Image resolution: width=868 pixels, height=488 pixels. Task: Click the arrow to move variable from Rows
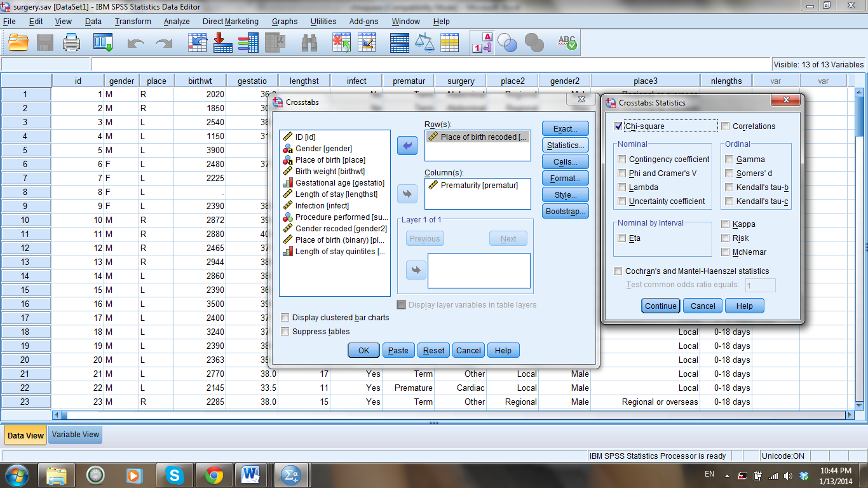407,146
